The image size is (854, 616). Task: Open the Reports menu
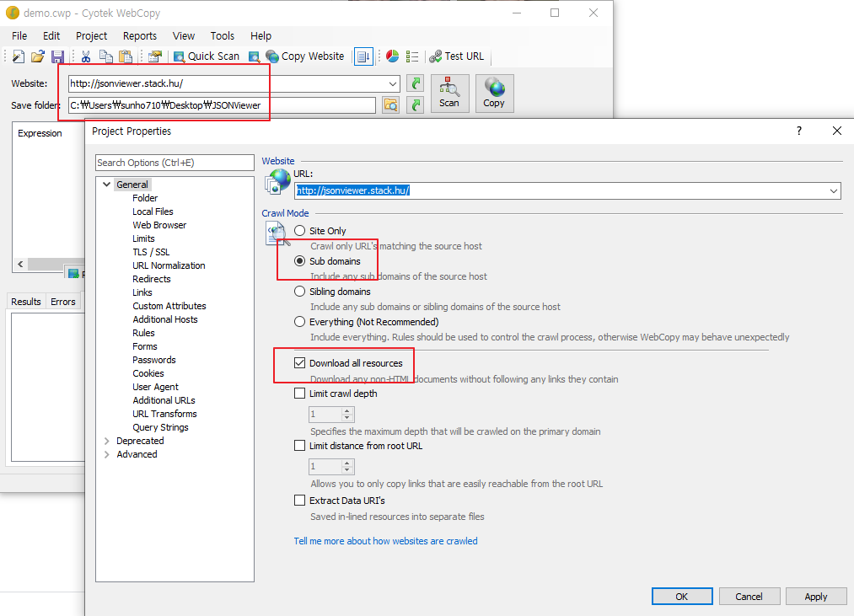coord(140,36)
